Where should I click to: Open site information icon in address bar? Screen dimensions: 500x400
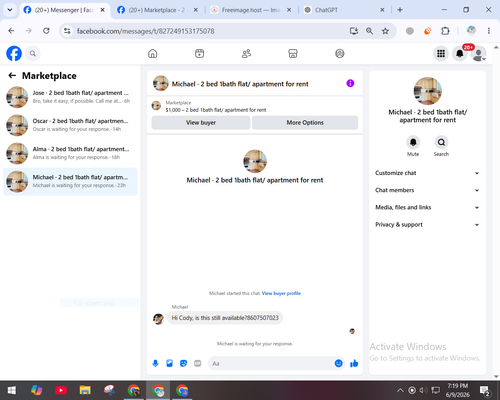click(x=67, y=31)
